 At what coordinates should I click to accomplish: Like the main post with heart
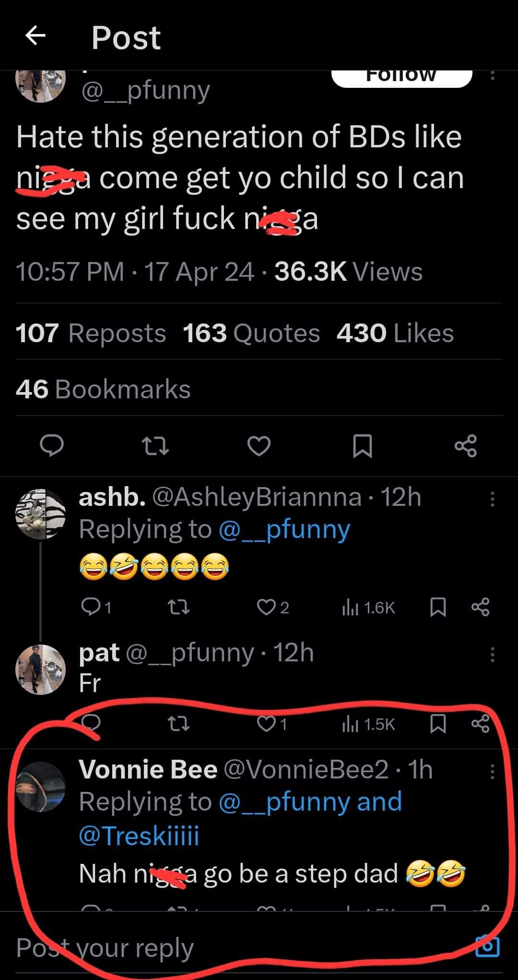click(259, 446)
